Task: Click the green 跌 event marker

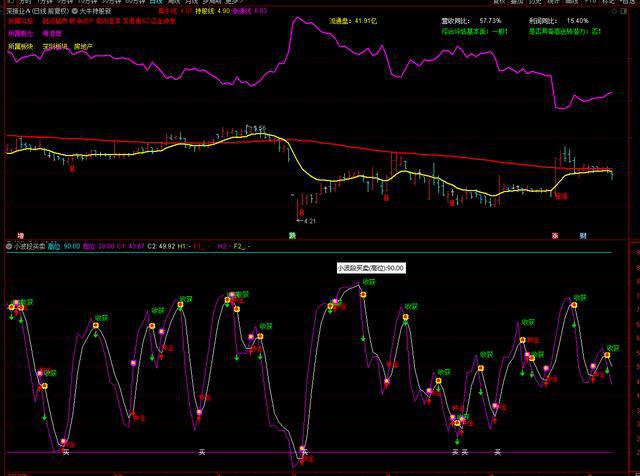Action: pyautogui.click(x=292, y=235)
